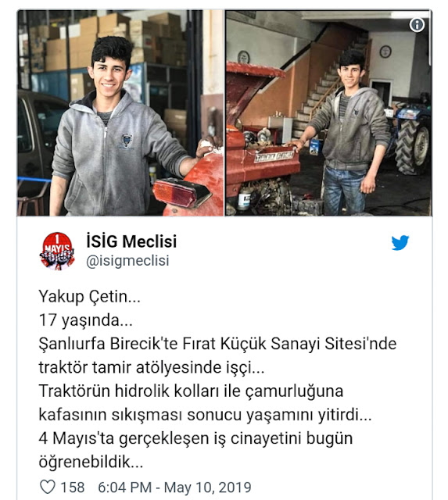Click the line starting with "kafasının sıkışması"
Viewport: 448px width, 500px height.
[205, 415]
